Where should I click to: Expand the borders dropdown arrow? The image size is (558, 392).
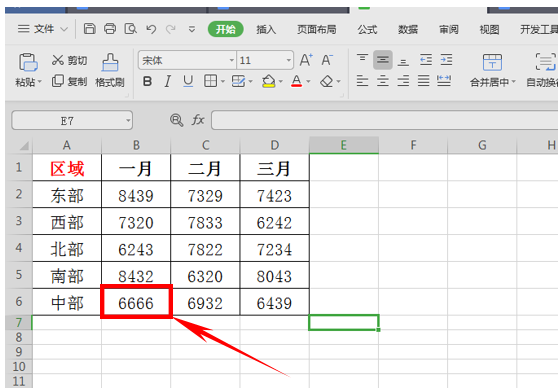click(223, 81)
